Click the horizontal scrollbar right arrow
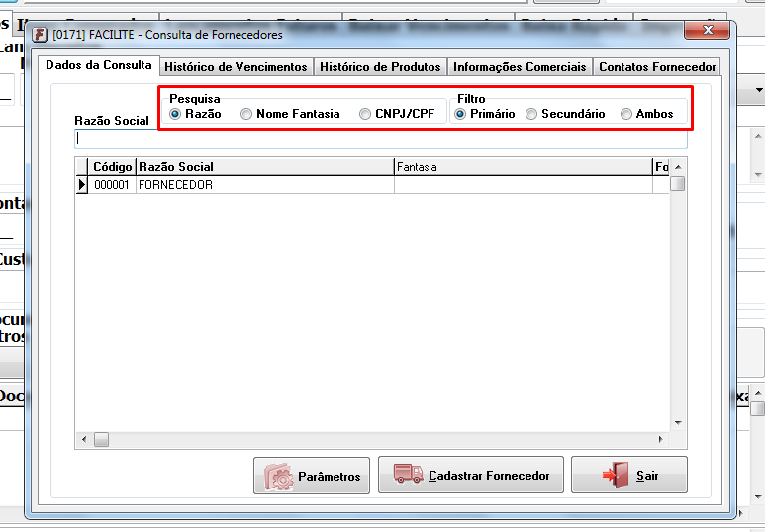Screen dimensions: 765x532 tap(661, 439)
